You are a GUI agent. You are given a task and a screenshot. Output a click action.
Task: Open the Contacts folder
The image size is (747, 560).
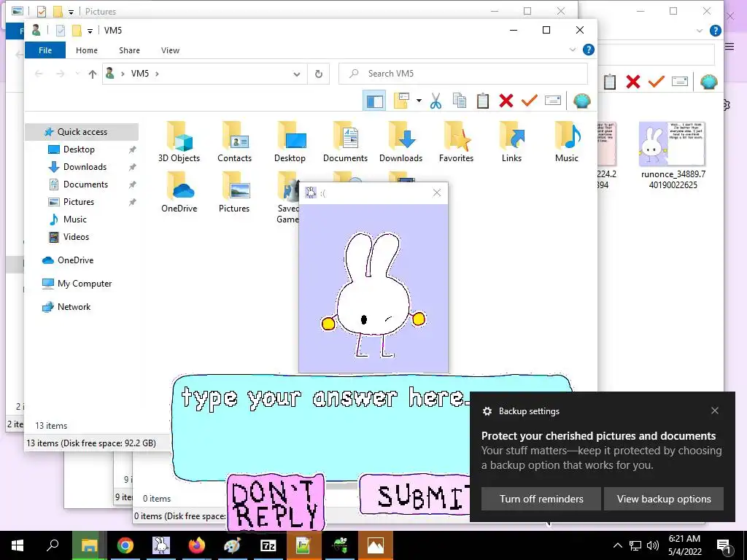(x=234, y=142)
